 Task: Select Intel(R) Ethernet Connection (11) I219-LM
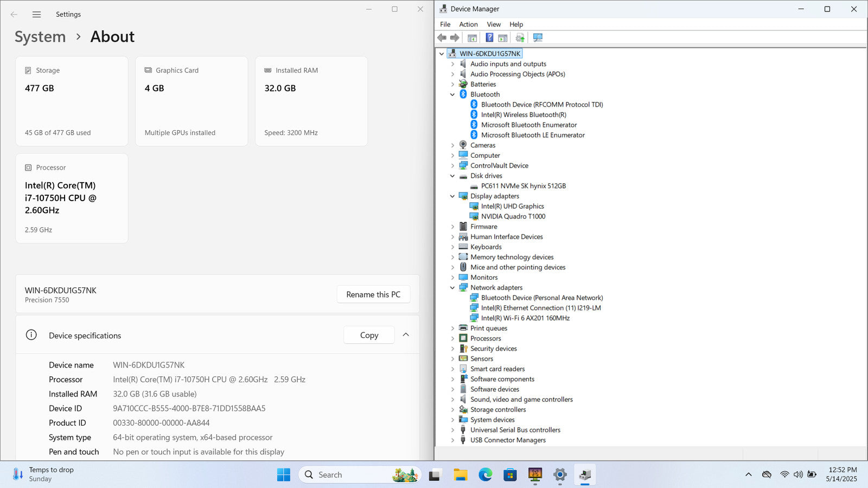541,308
